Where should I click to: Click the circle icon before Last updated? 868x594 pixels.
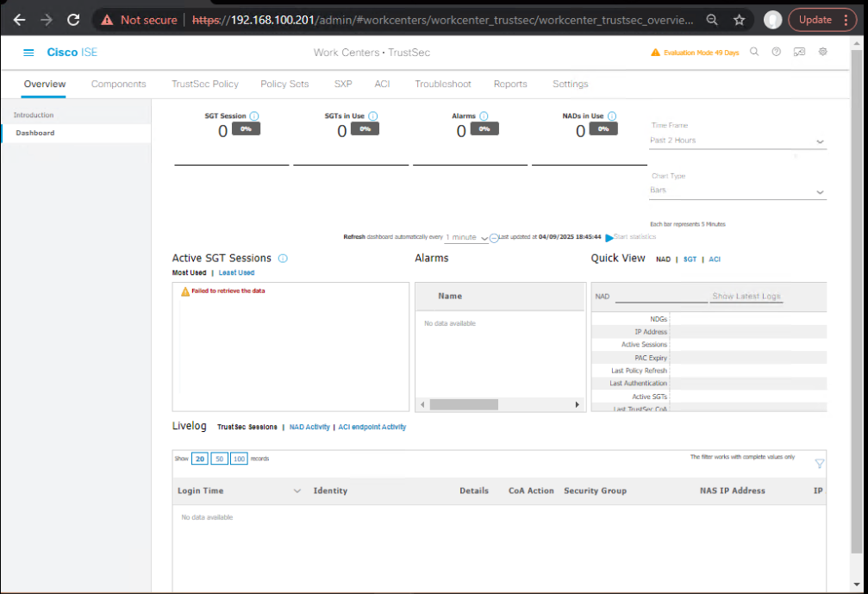pyautogui.click(x=494, y=238)
